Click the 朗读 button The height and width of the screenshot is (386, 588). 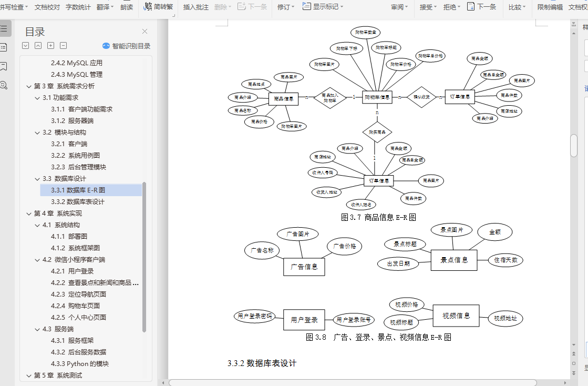click(127, 7)
